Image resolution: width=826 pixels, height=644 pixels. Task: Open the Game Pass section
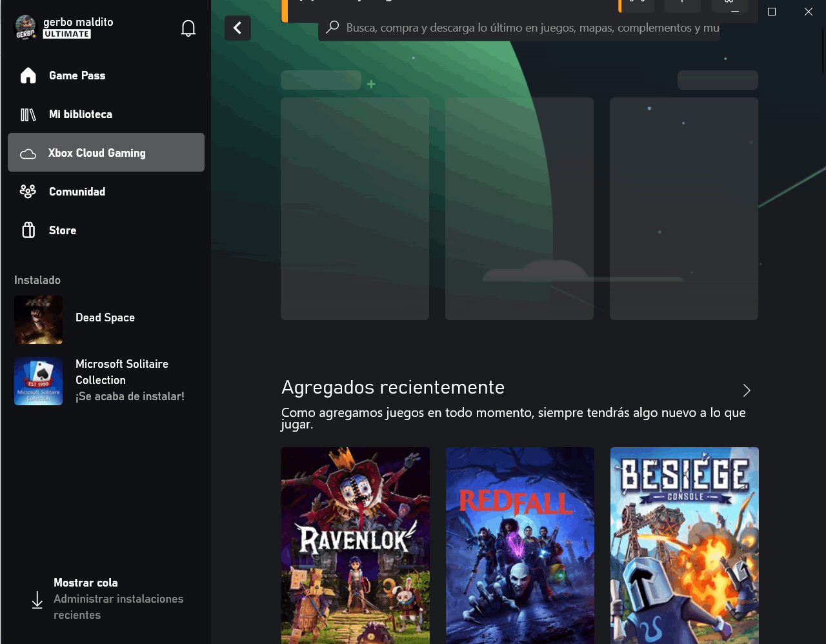[x=106, y=75]
